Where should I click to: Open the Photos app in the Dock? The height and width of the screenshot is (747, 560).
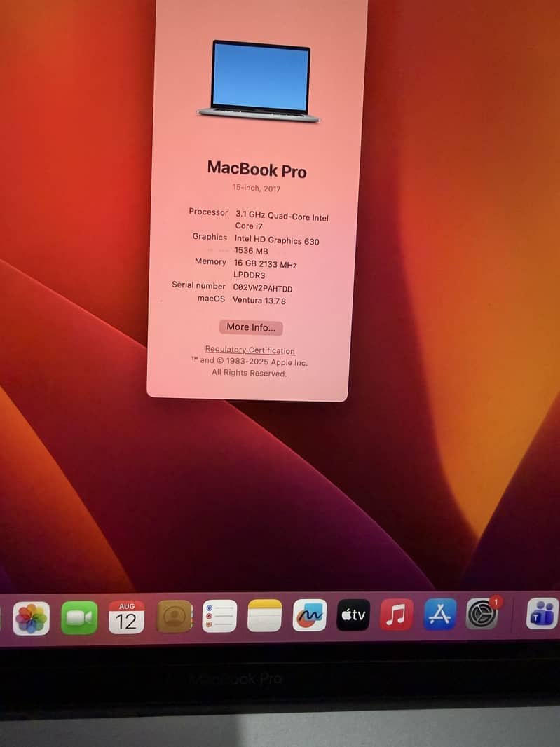click(31, 618)
